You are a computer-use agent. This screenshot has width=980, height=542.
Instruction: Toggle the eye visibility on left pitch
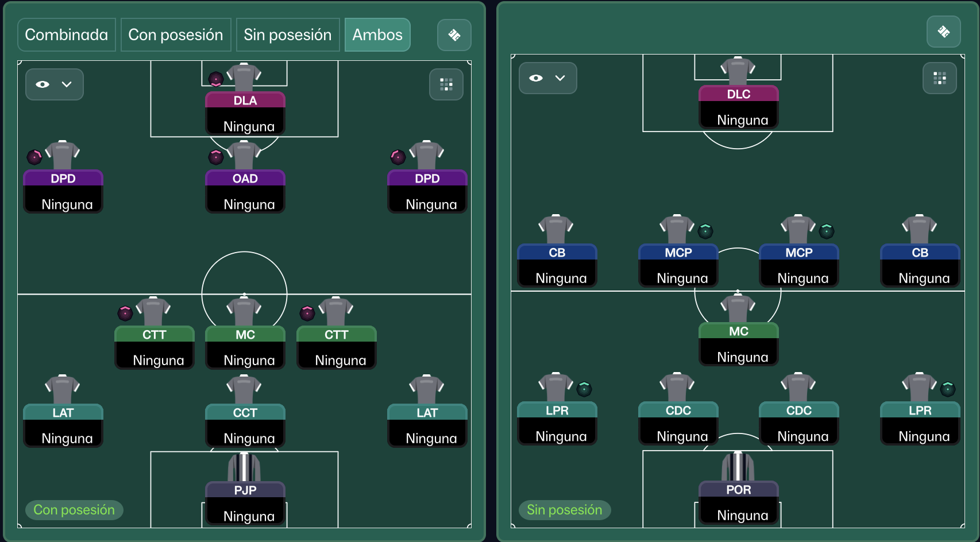[x=43, y=84]
